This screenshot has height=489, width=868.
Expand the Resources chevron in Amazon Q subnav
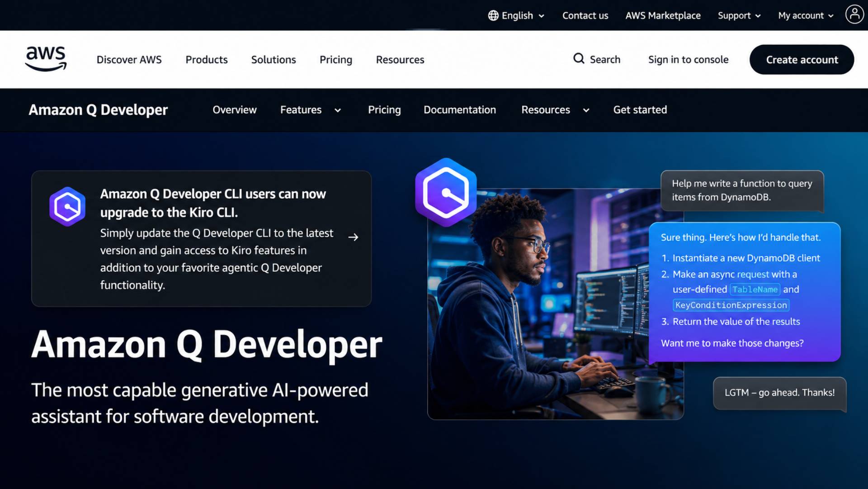coord(586,110)
